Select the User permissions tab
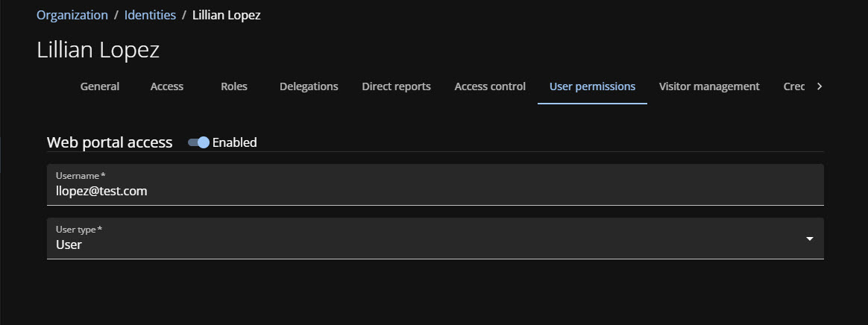 point(592,86)
